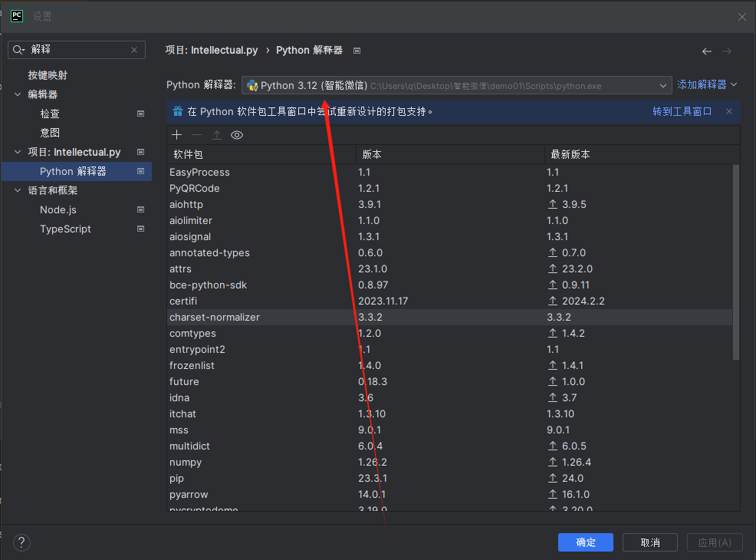Screen dimensions: 756x560
Task: Click the add package plus icon
Action: pyautogui.click(x=177, y=135)
